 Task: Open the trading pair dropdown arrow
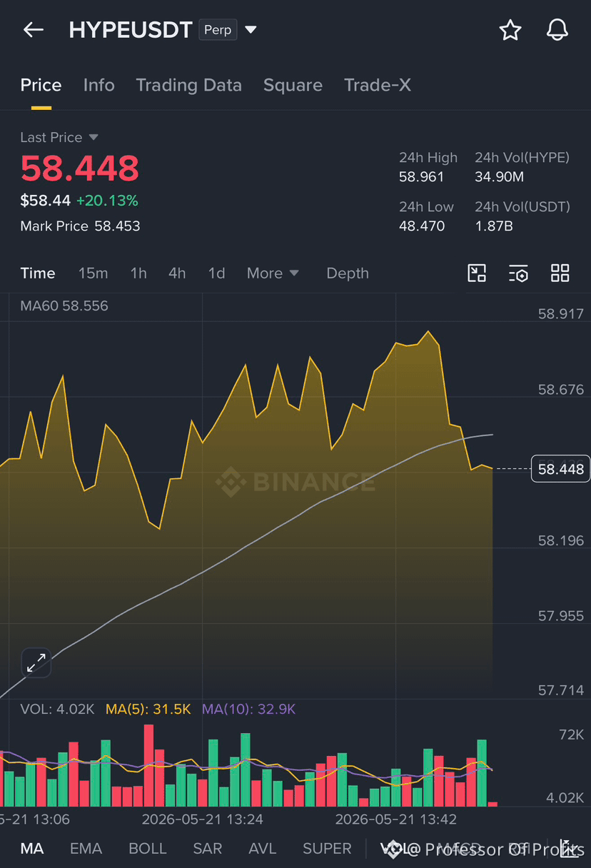[x=251, y=30]
